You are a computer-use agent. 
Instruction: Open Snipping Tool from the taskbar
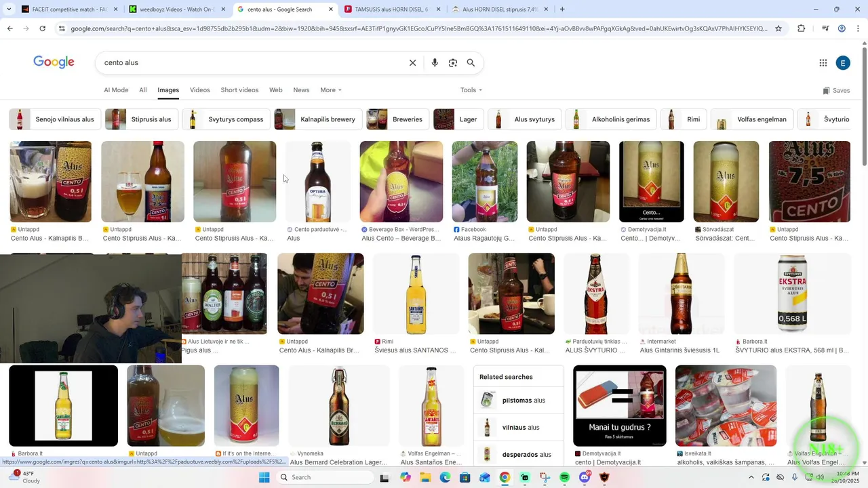point(545,477)
